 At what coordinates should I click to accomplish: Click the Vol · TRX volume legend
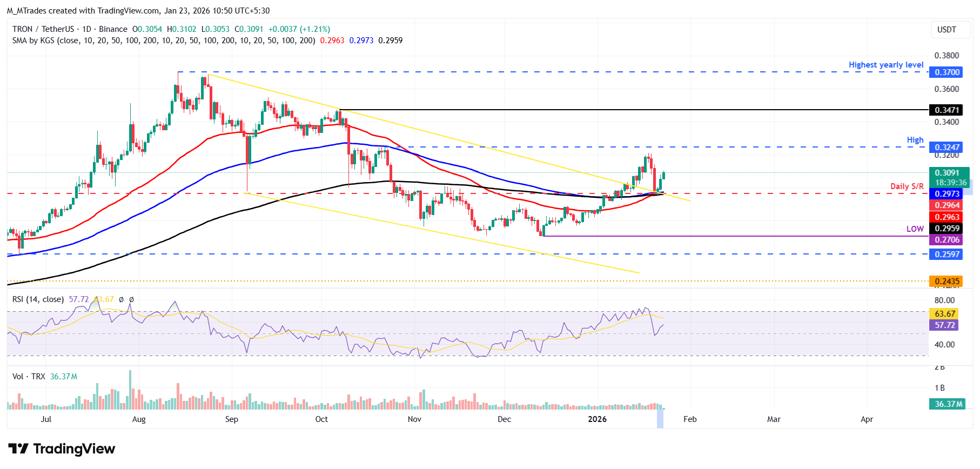click(x=29, y=377)
